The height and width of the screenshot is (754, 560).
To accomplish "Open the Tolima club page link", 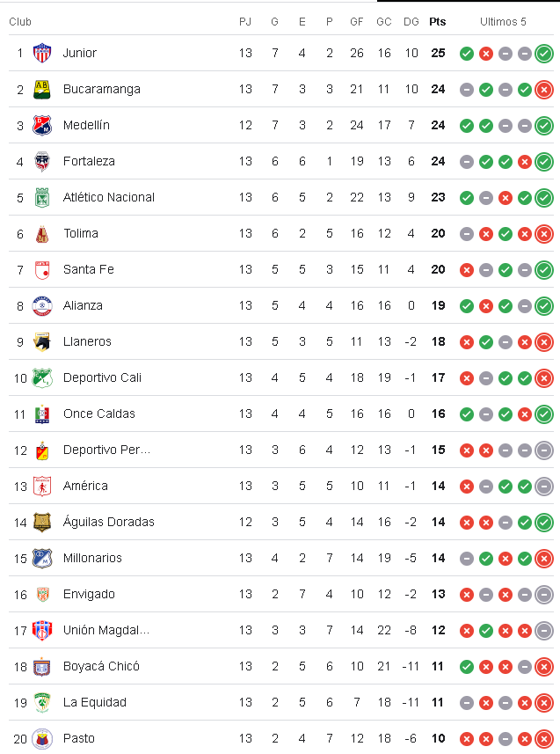I will [81, 233].
